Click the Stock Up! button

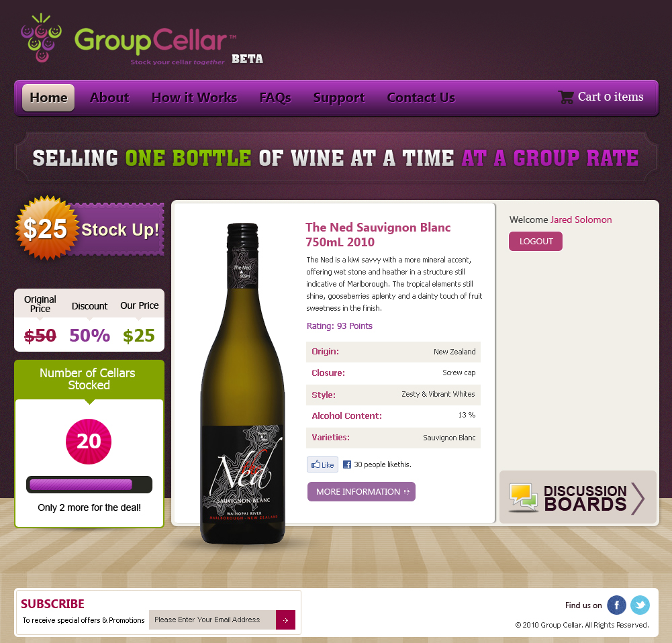point(120,230)
